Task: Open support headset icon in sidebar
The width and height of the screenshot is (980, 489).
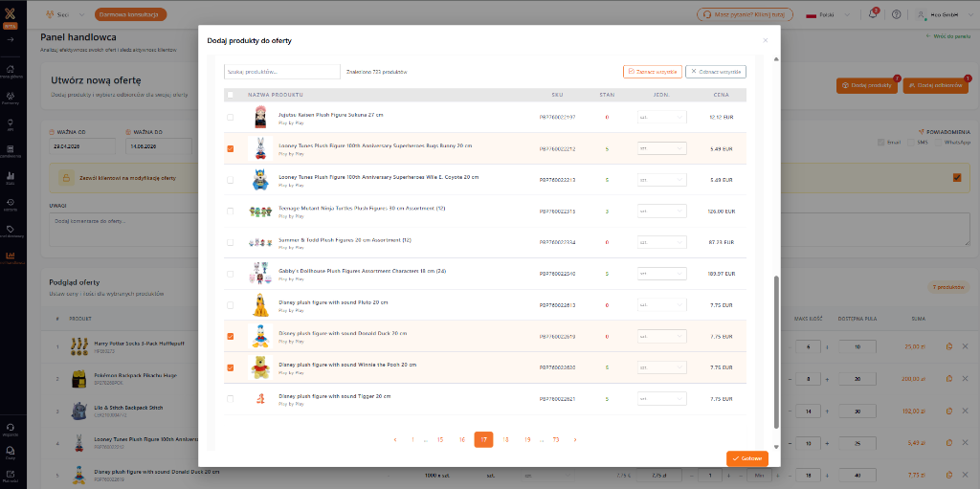Action: click(10, 427)
